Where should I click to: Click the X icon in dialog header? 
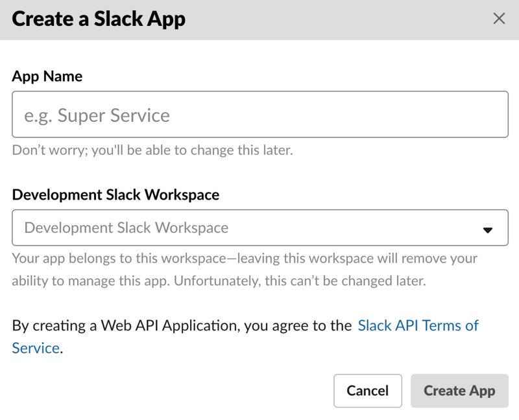click(x=499, y=19)
